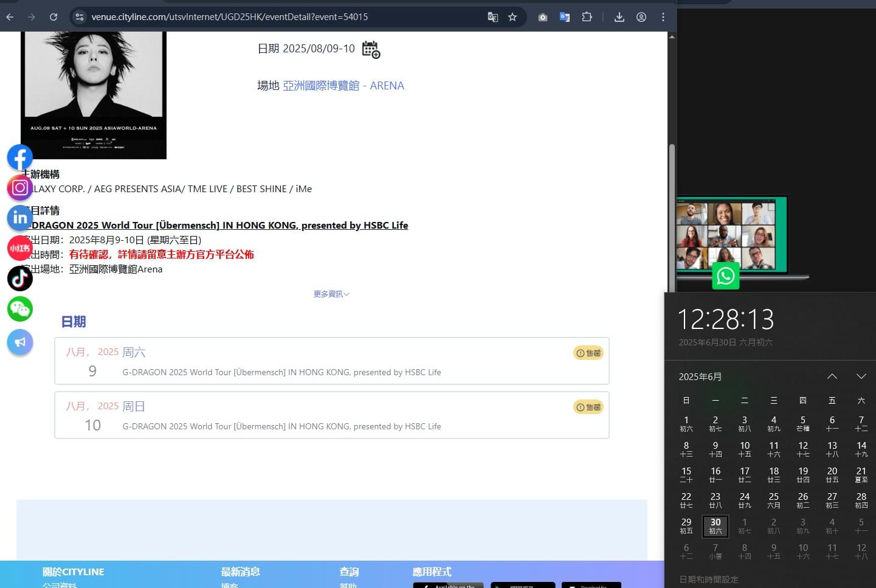876x588 pixels.
Task: Open the Xiaohongshu red sidebar icon
Action: pyautogui.click(x=19, y=248)
